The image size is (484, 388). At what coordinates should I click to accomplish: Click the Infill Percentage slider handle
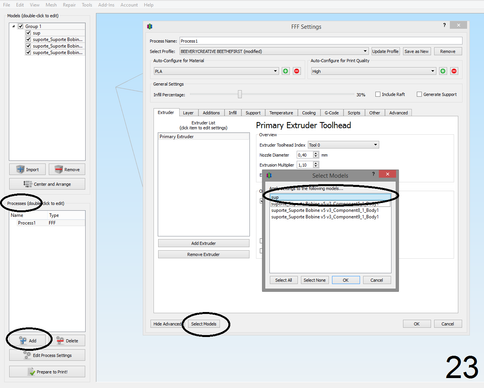tap(240, 94)
